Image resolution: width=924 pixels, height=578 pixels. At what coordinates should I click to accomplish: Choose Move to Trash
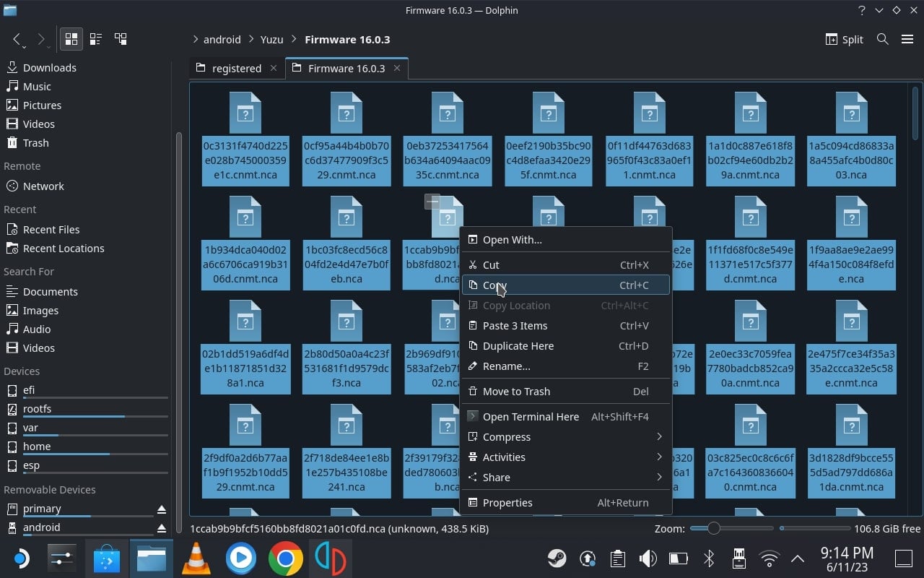(x=566, y=391)
